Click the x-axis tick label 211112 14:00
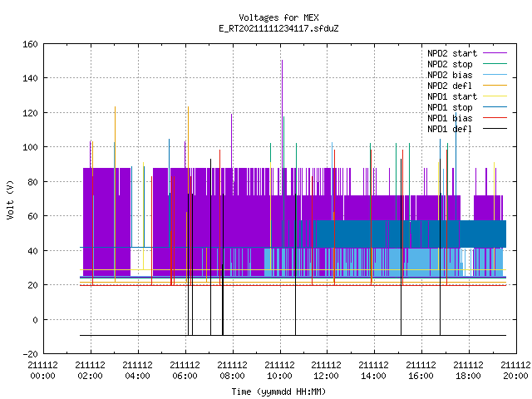The height and width of the screenshot is (399, 532). coord(373,371)
